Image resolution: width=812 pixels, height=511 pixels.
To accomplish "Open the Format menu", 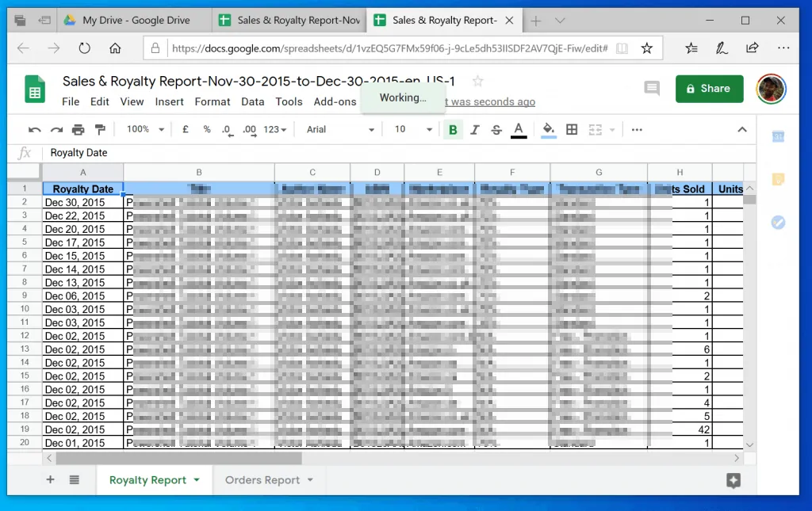I will [212, 101].
